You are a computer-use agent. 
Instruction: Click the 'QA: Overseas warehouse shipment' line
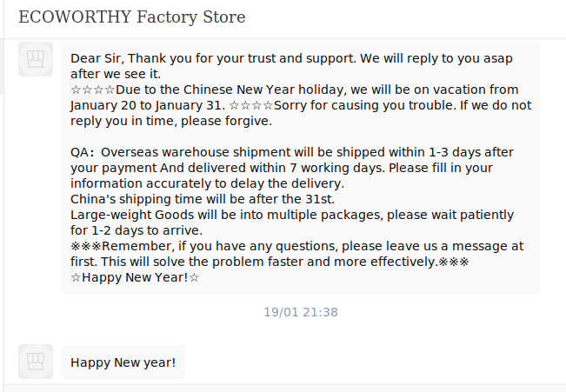(x=291, y=152)
